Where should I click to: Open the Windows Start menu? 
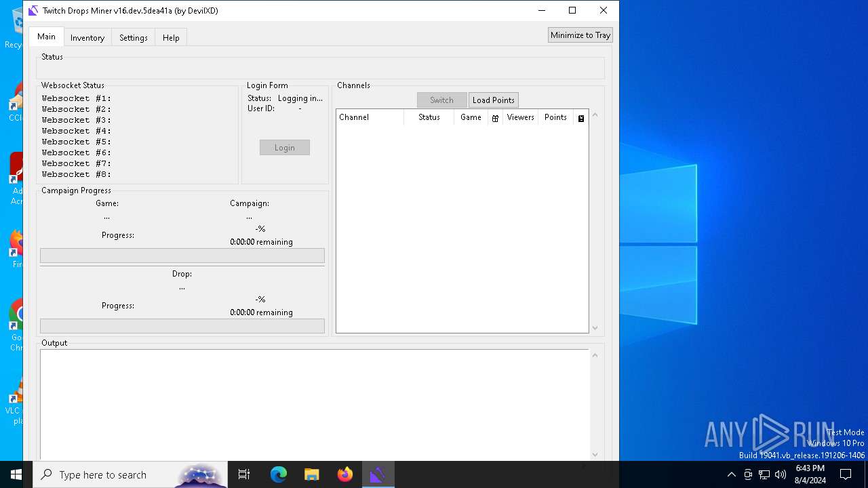[x=16, y=474]
